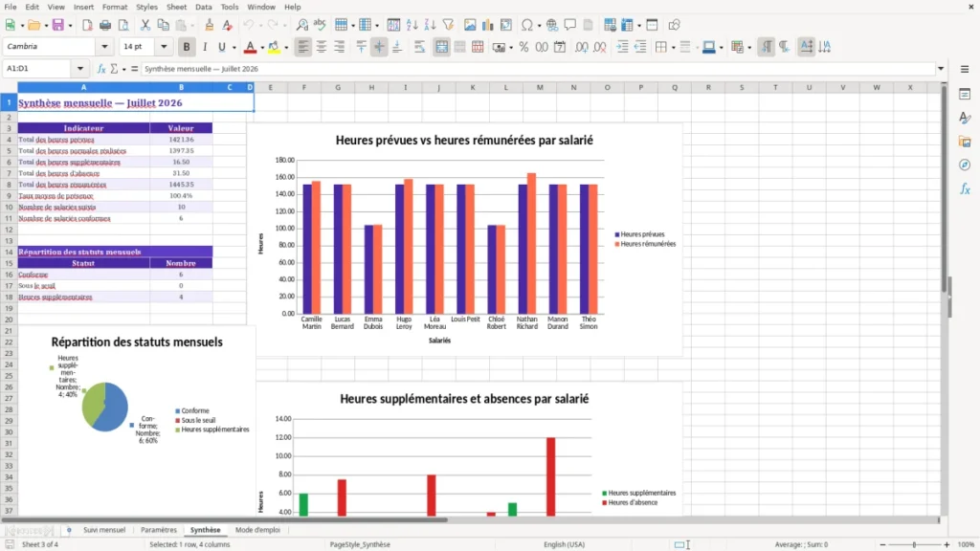
Task: Insert an image from the toolbar
Action: 470,25
